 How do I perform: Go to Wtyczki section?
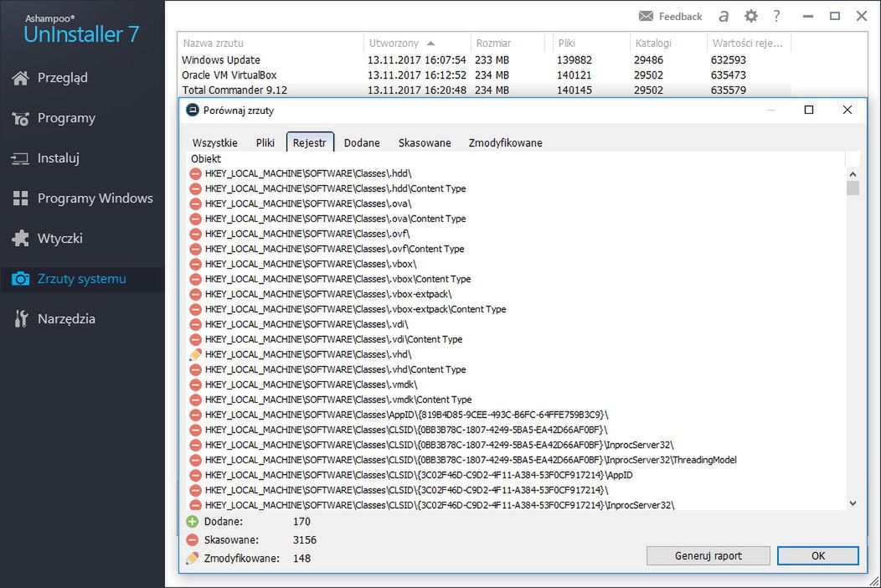[60, 239]
